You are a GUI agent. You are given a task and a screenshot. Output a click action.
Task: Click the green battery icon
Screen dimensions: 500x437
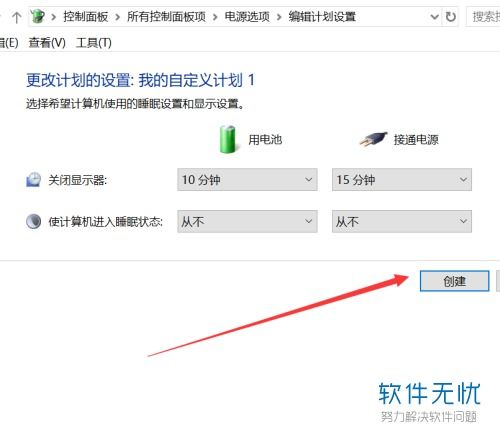228,139
